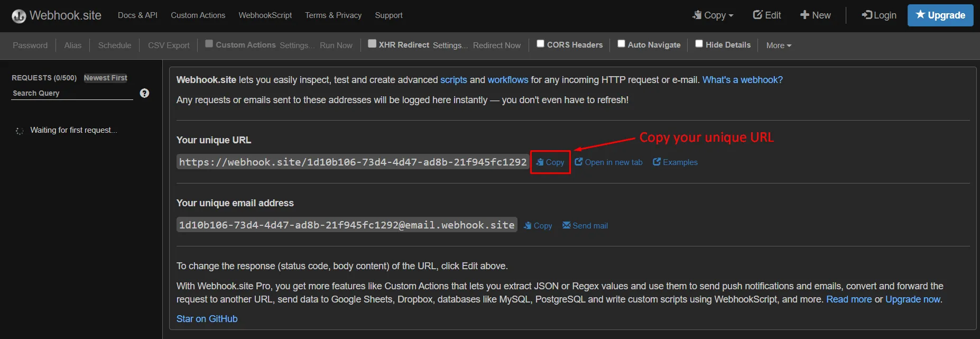The height and width of the screenshot is (339, 980).
Task: Open the What's a webhook? link
Action: pyautogui.click(x=743, y=80)
